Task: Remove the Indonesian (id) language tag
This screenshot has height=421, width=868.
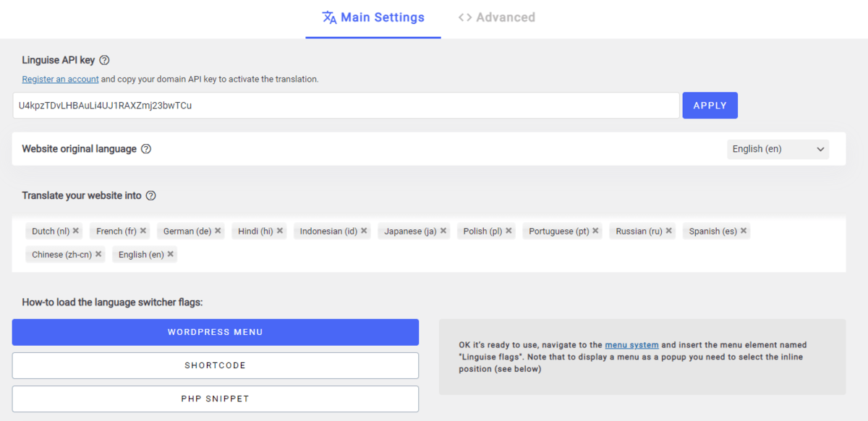Action: point(364,231)
